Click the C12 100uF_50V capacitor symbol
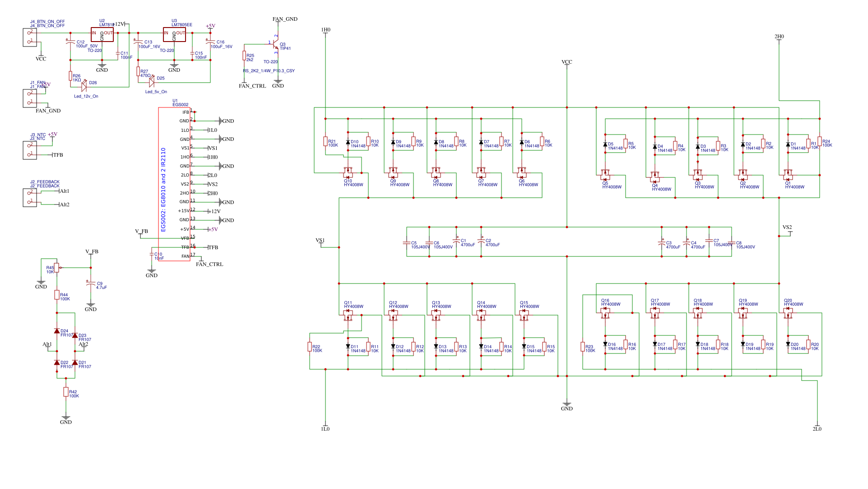The height and width of the screenshot is (489, 868). 70,42
